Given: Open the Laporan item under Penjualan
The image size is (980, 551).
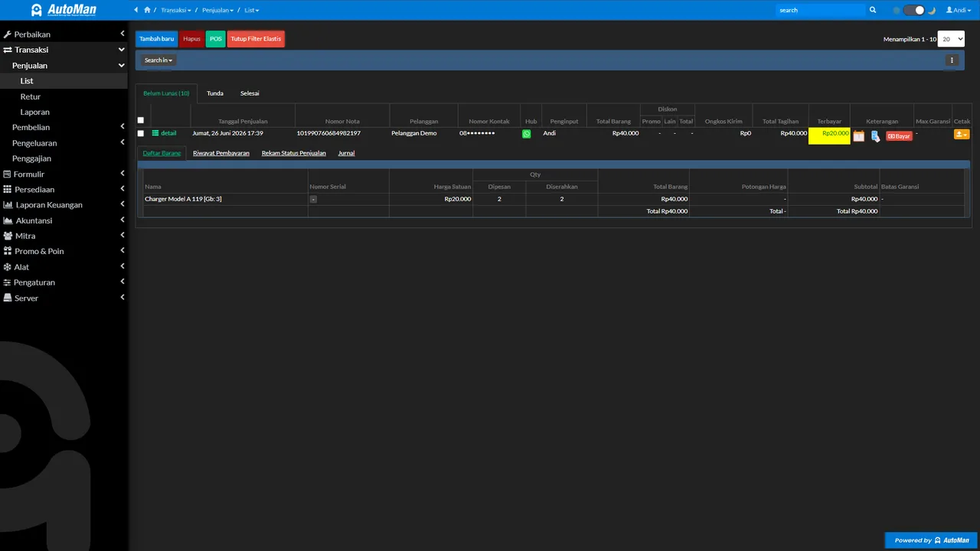Looking at the screenshot, I should pyautogui.click(x=34, y=112).
